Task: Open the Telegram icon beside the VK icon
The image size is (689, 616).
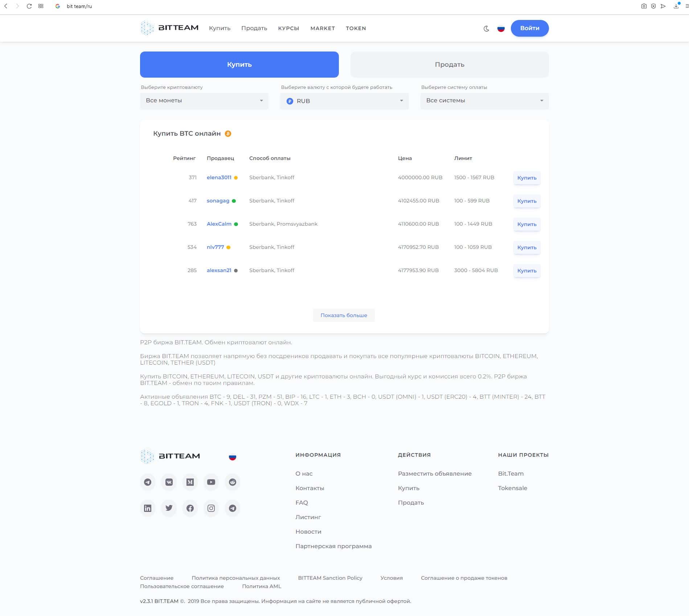Action: [x=148, y=482]
